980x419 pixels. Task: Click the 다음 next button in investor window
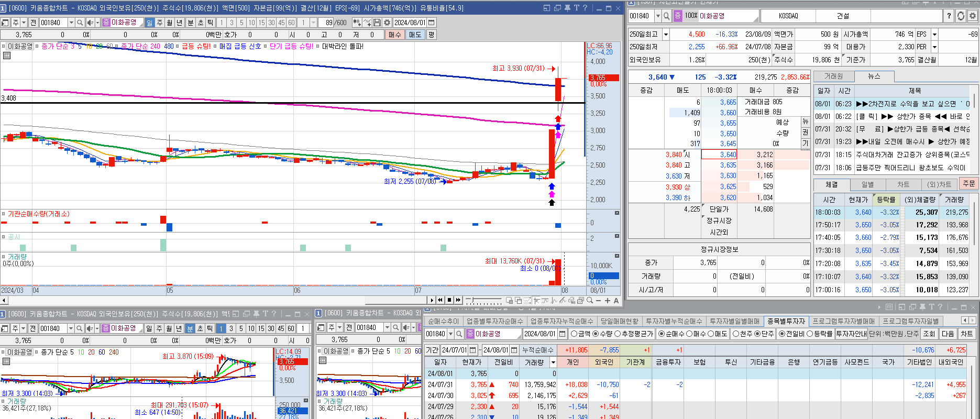pos(948,334)
